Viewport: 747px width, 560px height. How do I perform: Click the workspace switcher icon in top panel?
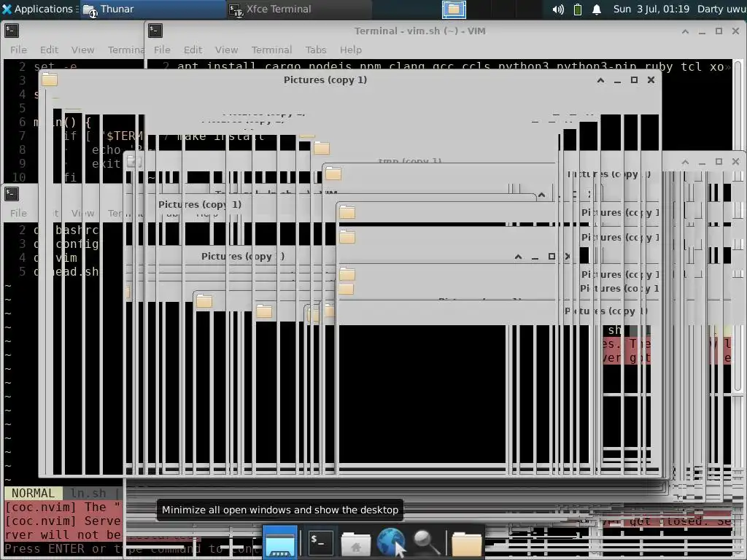click(x=454, y=9)
